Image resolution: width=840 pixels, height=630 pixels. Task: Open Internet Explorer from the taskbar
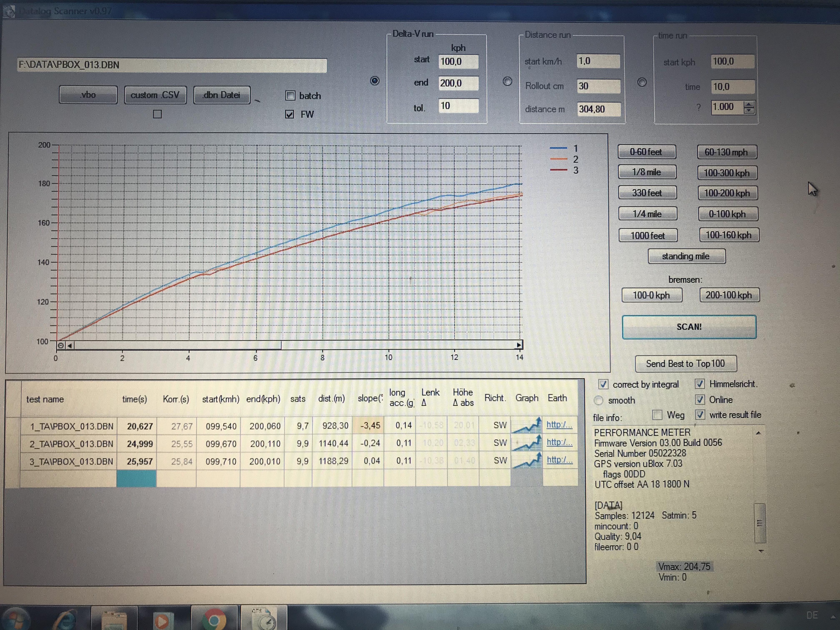(66, 620)
